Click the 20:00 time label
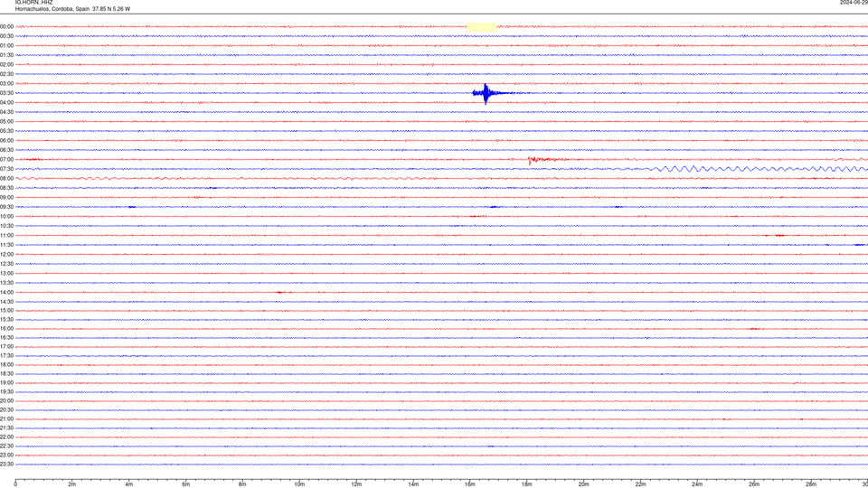The width and height of the screenshot is (868, 488). point(6,401)
